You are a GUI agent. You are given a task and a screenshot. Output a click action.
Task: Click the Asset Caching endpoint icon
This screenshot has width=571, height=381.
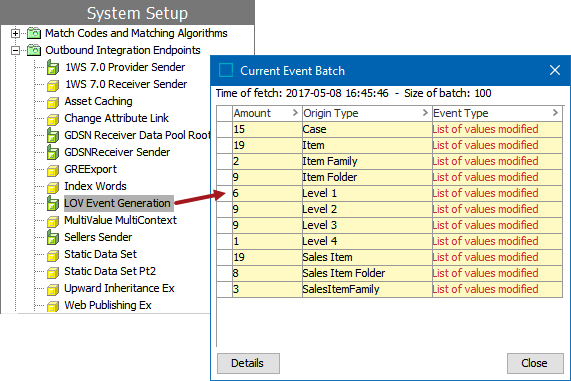click(53, 102)
